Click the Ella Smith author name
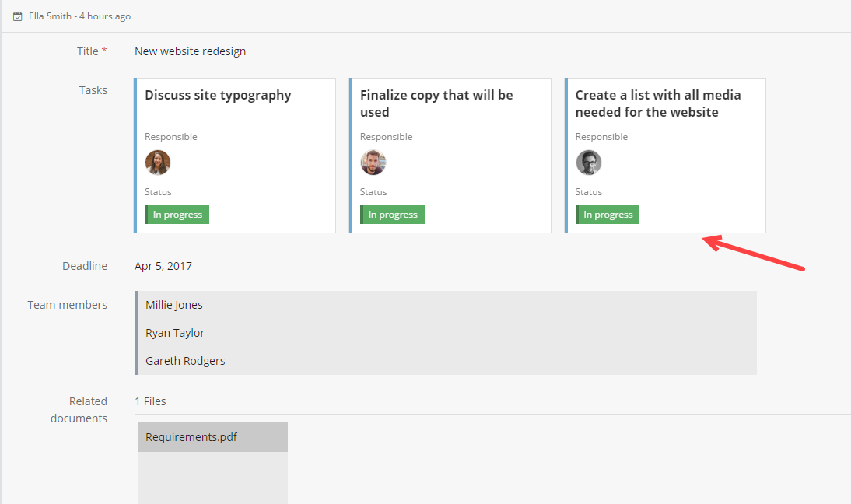 pyautogui.click(x=50, y=16)
